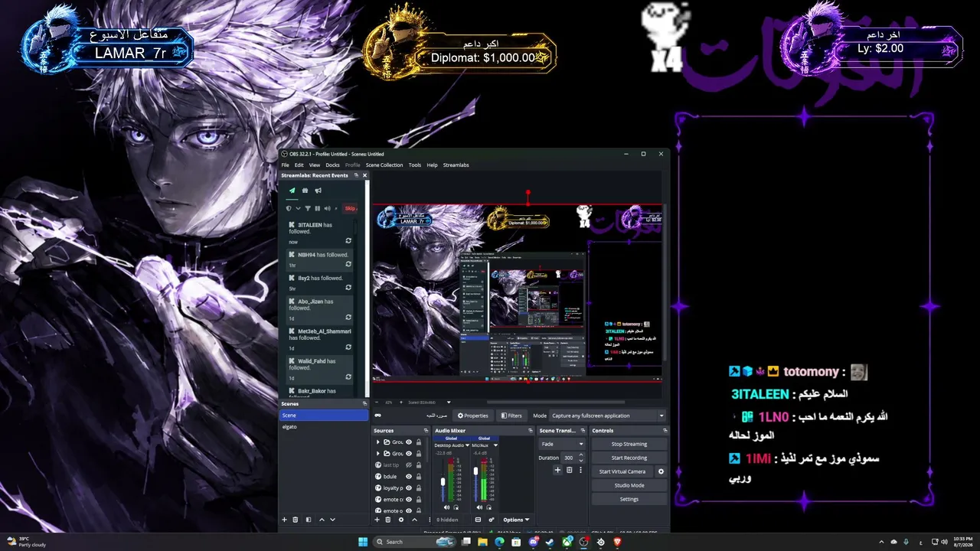Add a new source with the plus icon

click(377, 520)
